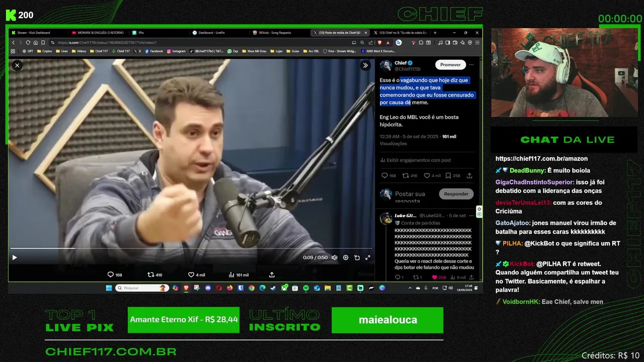Image resolution: width=644 pixels, height=362 pixels.
Task: Open the Lojas bookmarks folder
Action: 277,51
